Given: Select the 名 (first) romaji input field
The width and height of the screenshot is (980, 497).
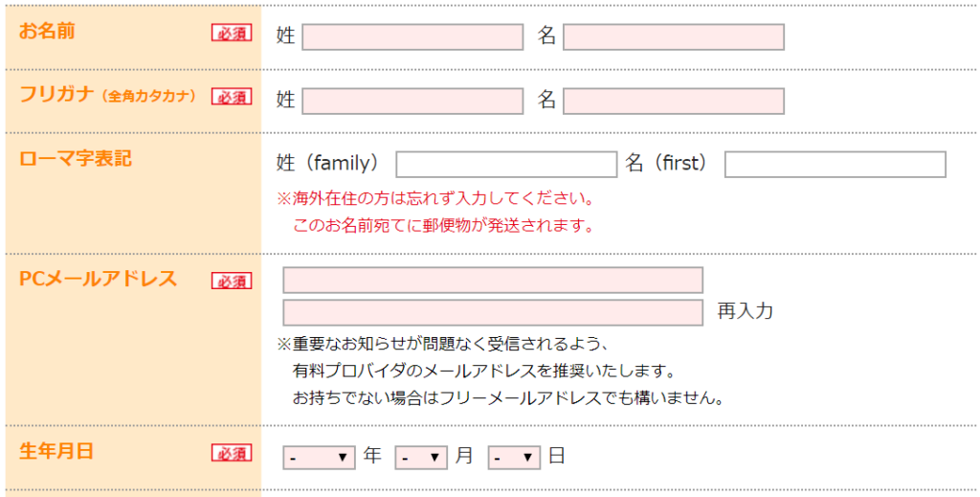Looking at the screenshot, I should pyautogui.click(x=835, y=165).
